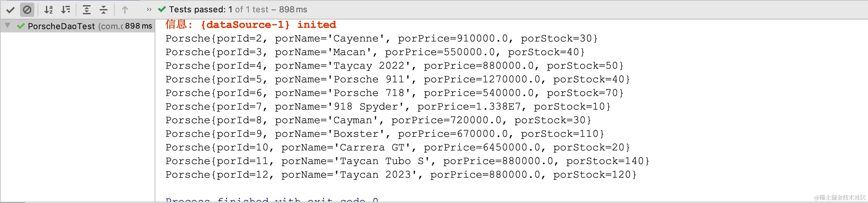
Task: Select output line Porsche 911
Action: (x=398, y=79)
